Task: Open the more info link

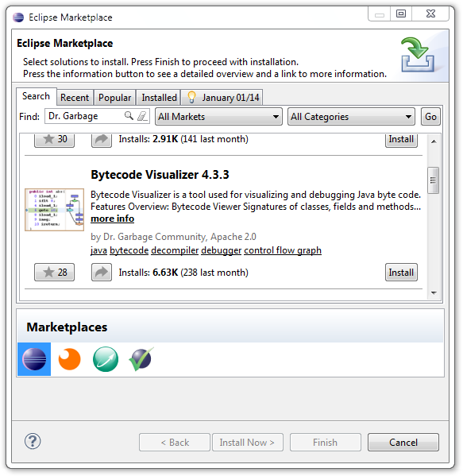Action: [x=112, y=219]
